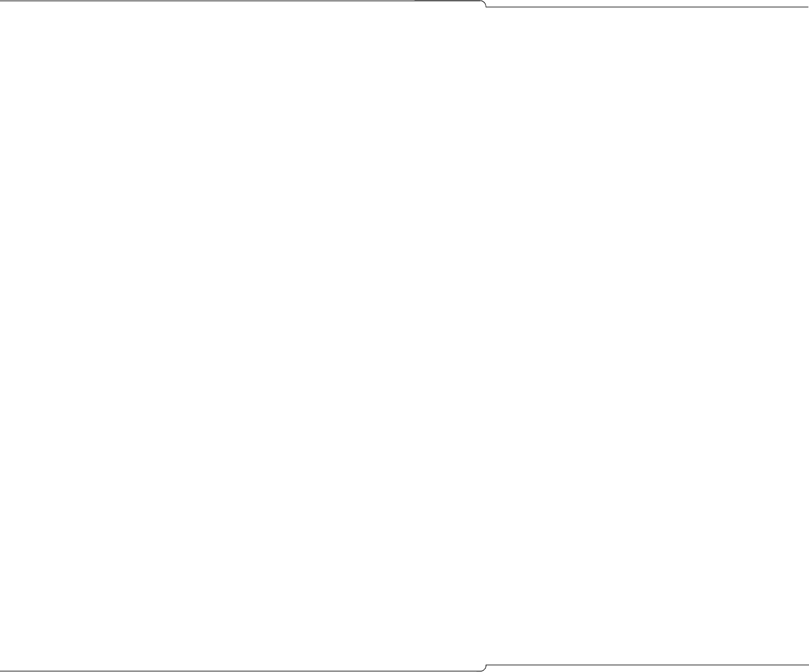Click the top border of the left panel
The width and height of the screenshot is (809, 672).
(x=240, y=1)
